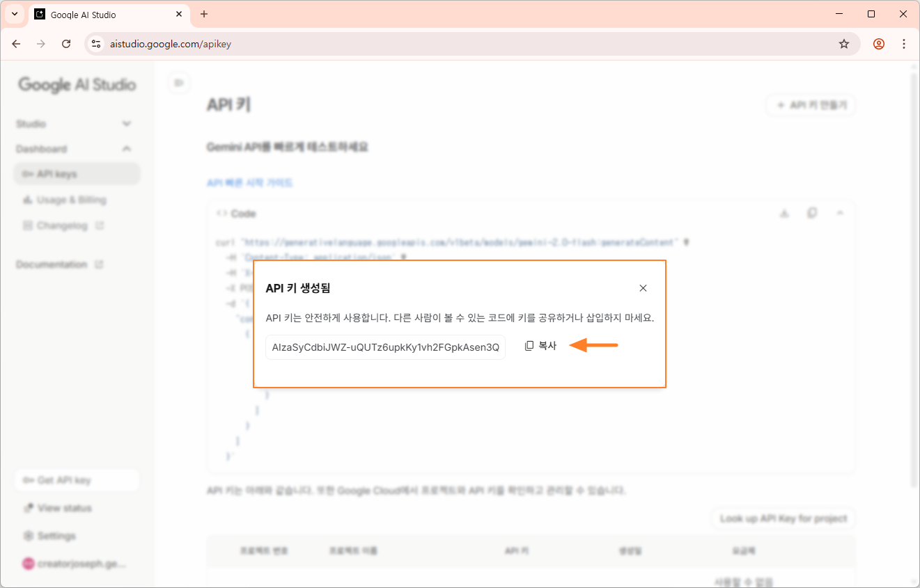Click the address bar URL aistudio.google.com/apikey
Image resolution: width=920 pixels, height=588 pixels.
[x=171, y=44]
